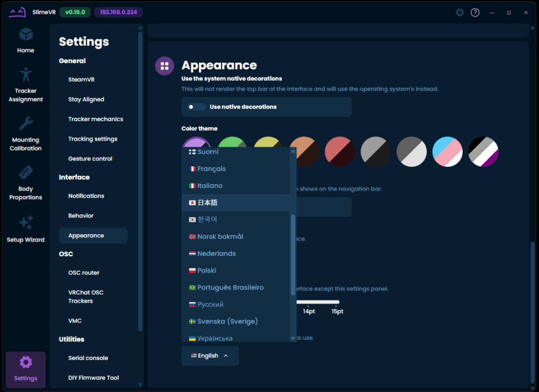
Task: Select the dark gray and white theme
Action: 412,152
